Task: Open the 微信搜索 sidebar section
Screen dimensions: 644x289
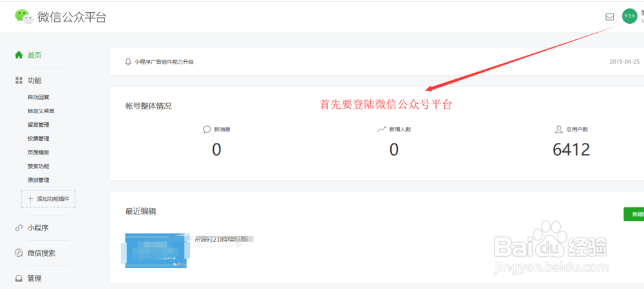Action: (x=41, y=254)
